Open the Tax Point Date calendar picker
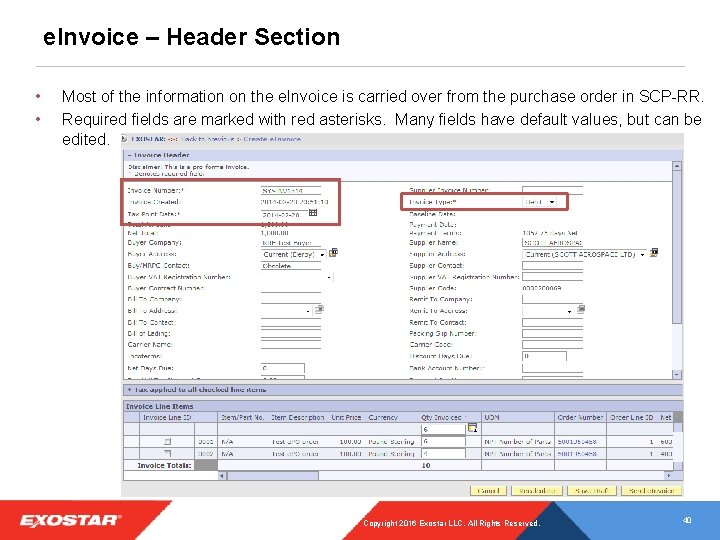Screen dimensions: 720x540 tap(313, 213)
